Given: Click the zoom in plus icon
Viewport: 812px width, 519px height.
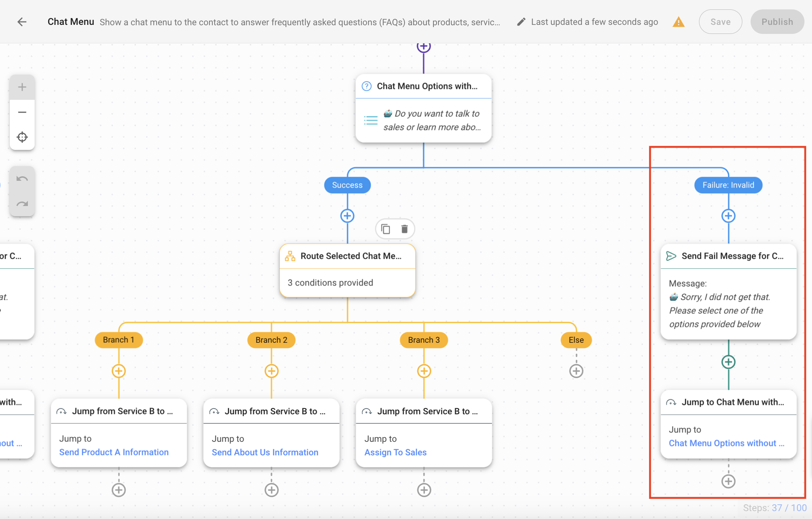Looking at the screenshot, I should pos(22,87).
